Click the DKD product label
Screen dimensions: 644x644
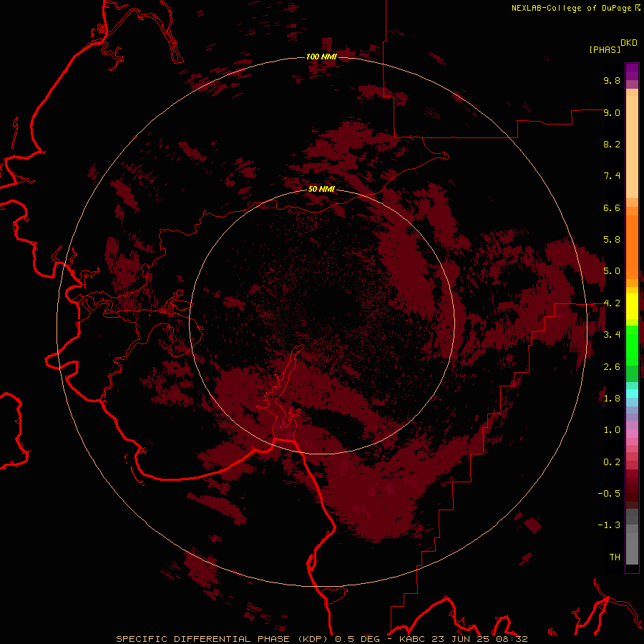629,43
